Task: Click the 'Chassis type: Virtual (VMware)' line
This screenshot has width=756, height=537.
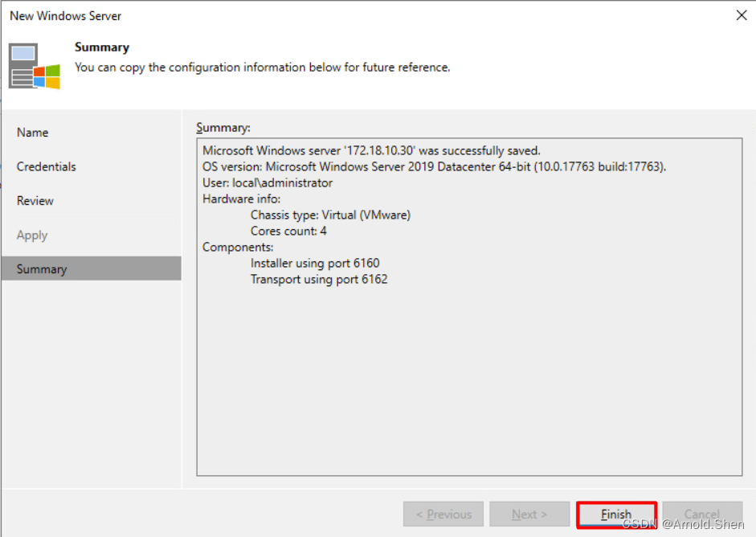Action: point(330,215)
